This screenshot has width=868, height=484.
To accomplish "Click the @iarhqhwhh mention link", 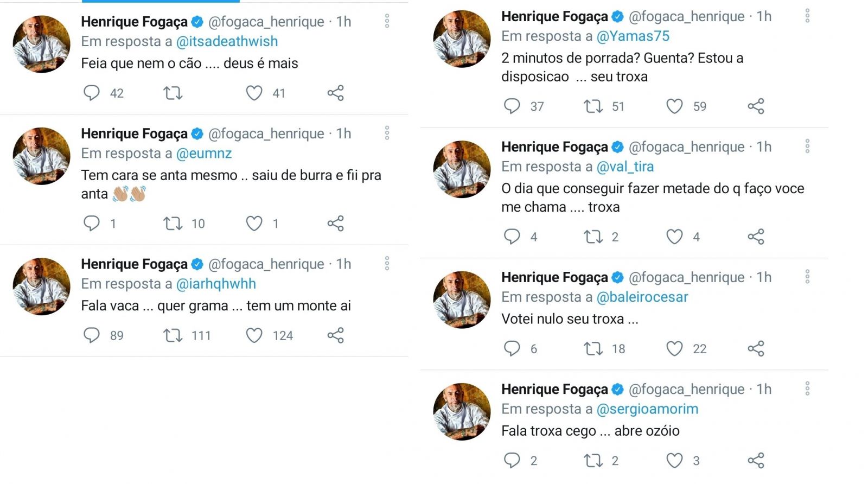I will 216,284.
